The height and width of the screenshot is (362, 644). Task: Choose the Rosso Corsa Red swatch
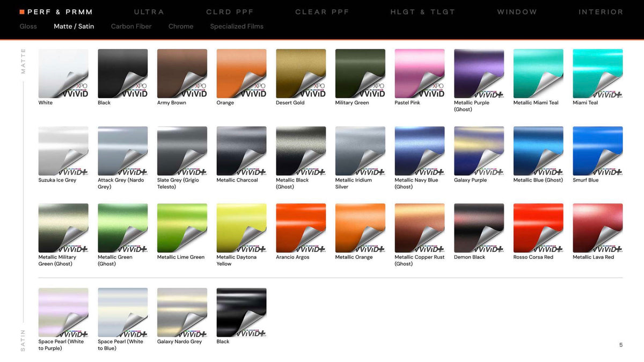coord(538,228)
